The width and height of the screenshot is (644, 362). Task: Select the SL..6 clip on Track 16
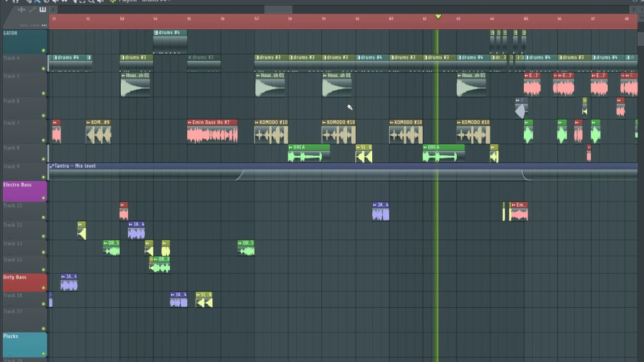click(204, 300)
